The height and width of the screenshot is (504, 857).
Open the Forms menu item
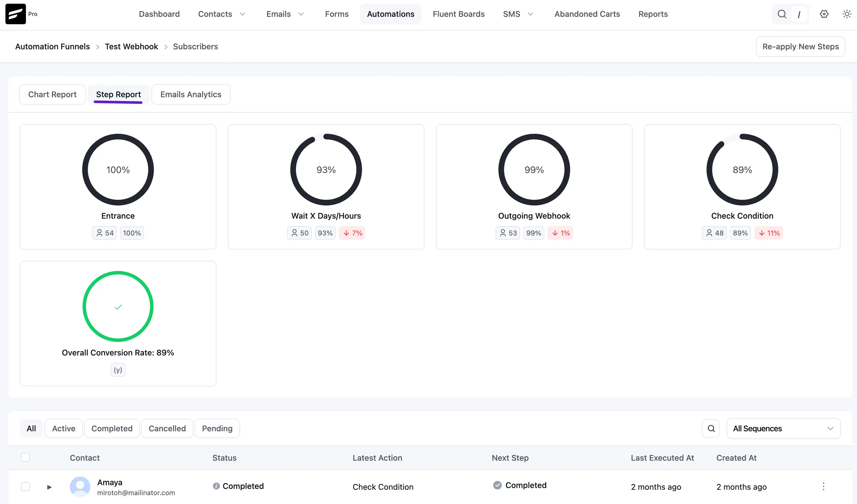(x=337, y=14)
